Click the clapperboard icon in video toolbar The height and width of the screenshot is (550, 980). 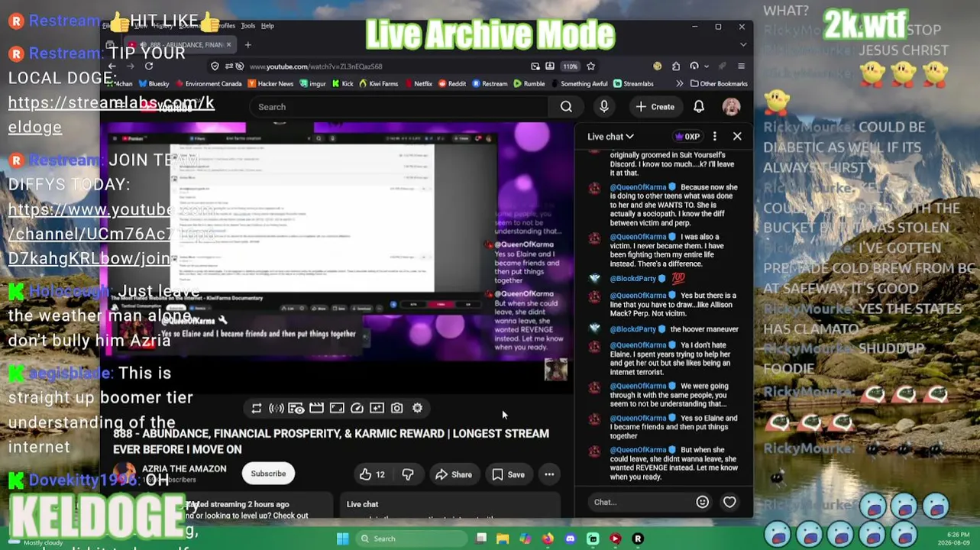tap(316, 409)
